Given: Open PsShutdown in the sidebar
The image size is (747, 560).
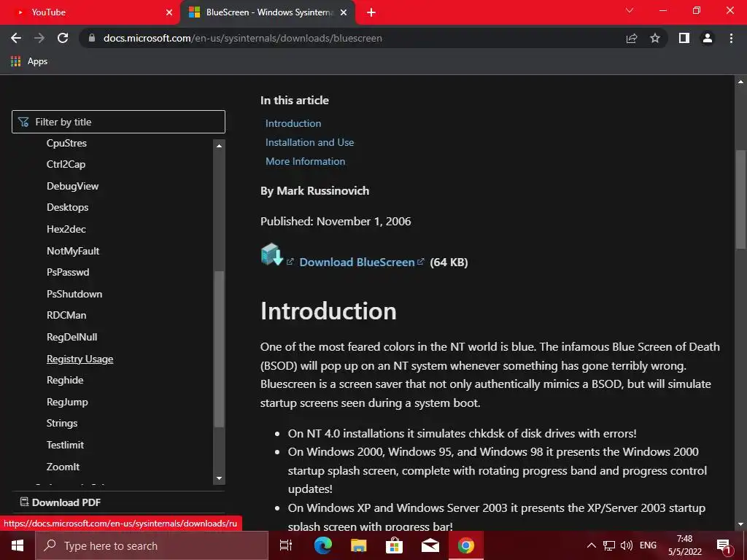Looking at the screenshot, I should (x=74, y=294).
